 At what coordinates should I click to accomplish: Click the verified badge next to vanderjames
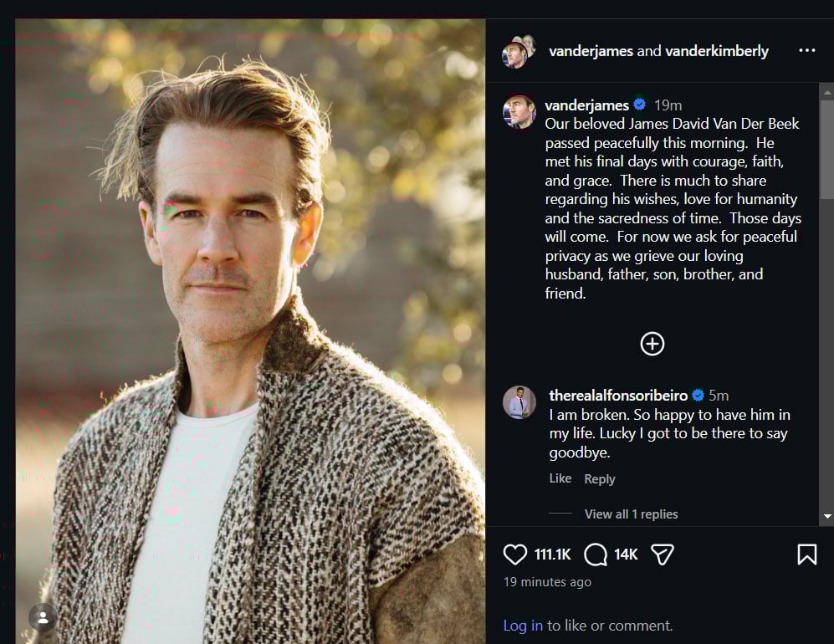[639, 105]
